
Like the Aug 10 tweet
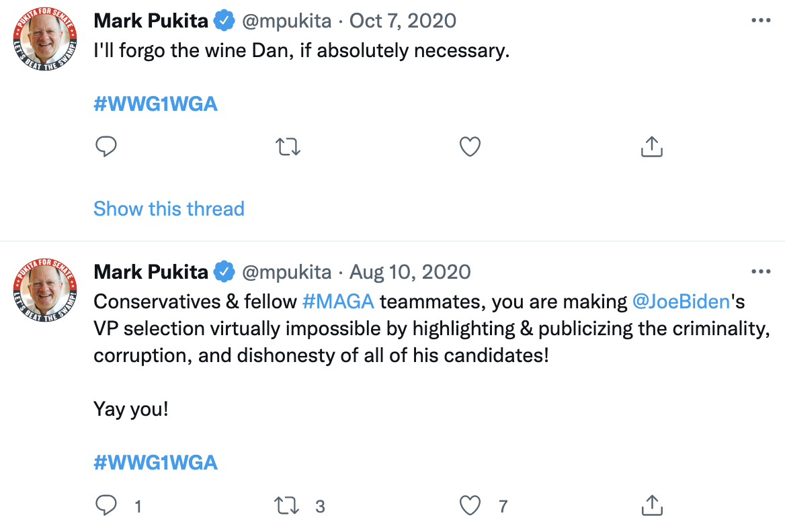tap(469, 505)
